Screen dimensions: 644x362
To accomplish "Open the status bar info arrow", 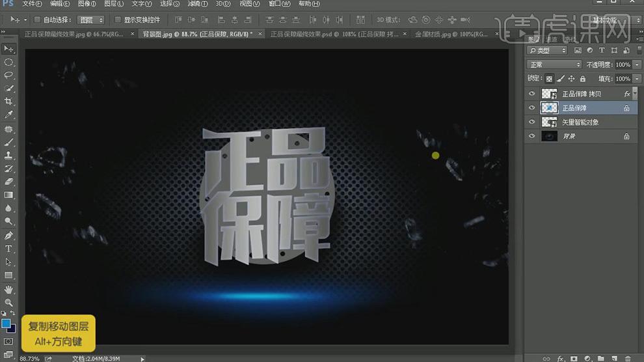I will click(x=142, y=359).
